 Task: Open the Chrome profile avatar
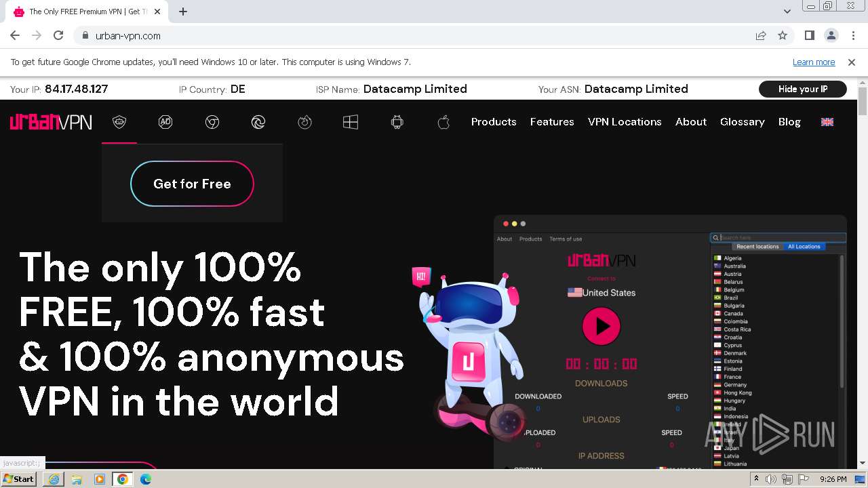point(831,36)
